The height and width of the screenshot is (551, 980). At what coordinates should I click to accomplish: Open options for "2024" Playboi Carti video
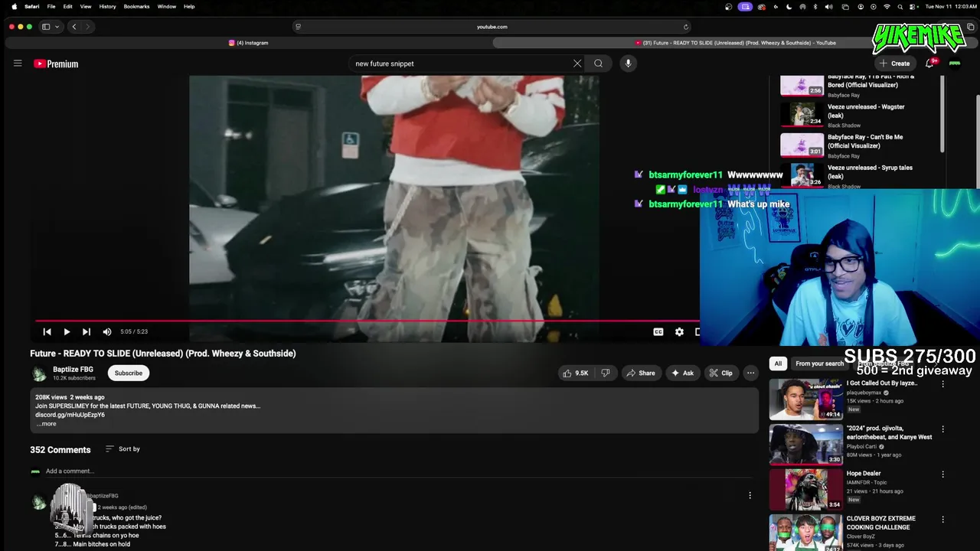click(x=942, y=429)
